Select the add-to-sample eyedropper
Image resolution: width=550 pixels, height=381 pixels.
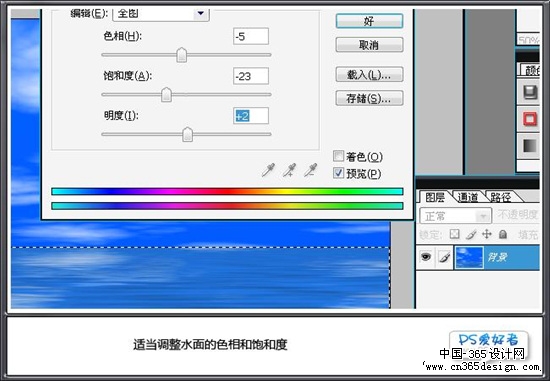[x=289, y=170]
